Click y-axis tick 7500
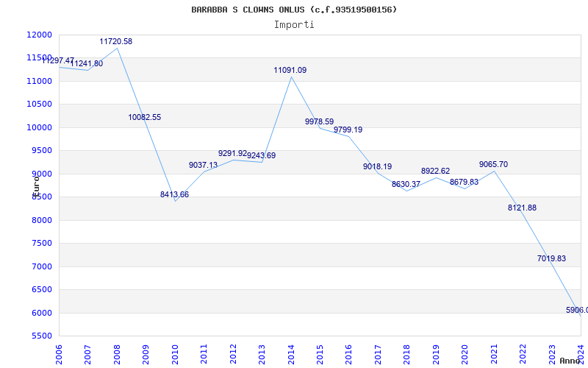588x368 pixels. click(42, 244)
